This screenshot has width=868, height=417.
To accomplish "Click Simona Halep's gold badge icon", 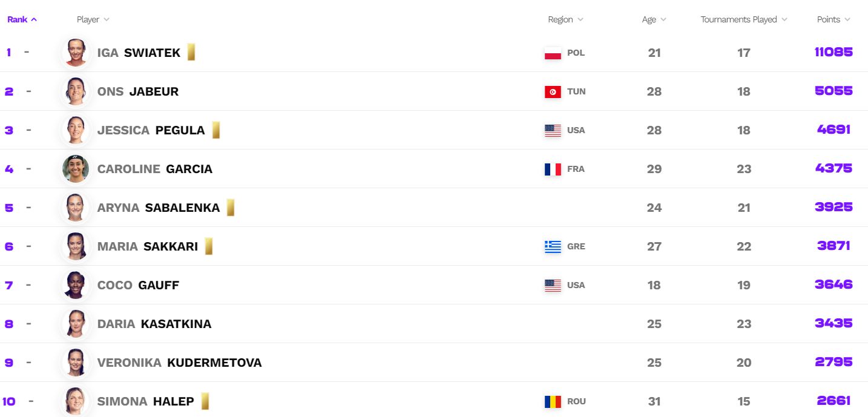I will point(205,401).
